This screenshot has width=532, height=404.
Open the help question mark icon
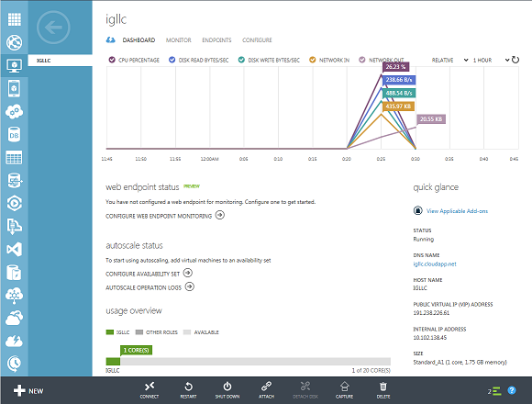coord(512,390)
